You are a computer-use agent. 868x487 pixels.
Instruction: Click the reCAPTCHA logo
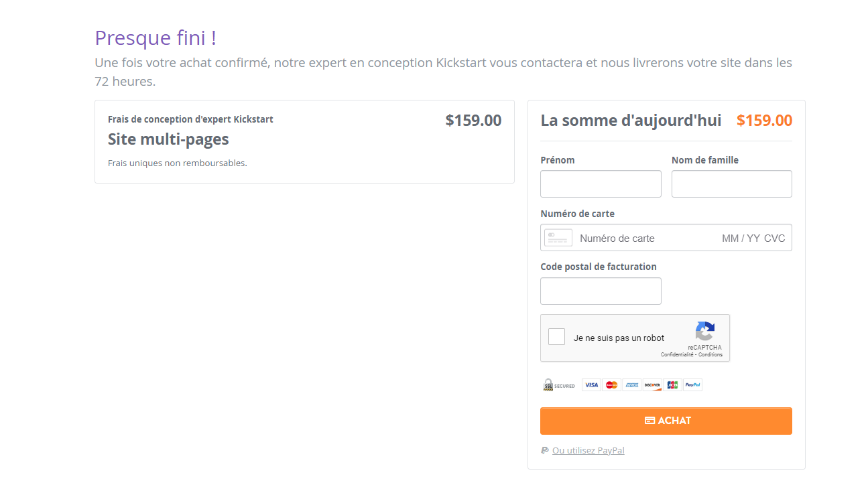tap(704, 332)
